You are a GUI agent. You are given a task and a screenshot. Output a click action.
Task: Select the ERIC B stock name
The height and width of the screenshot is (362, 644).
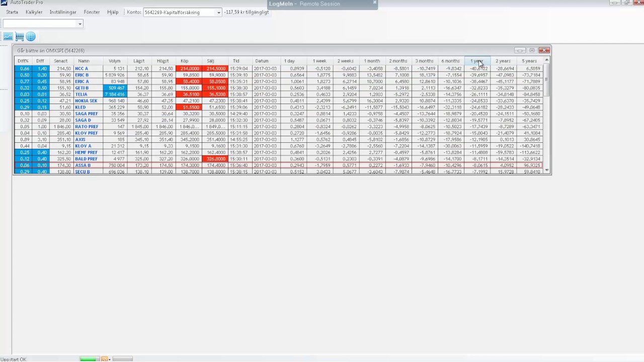coord(82,75)
